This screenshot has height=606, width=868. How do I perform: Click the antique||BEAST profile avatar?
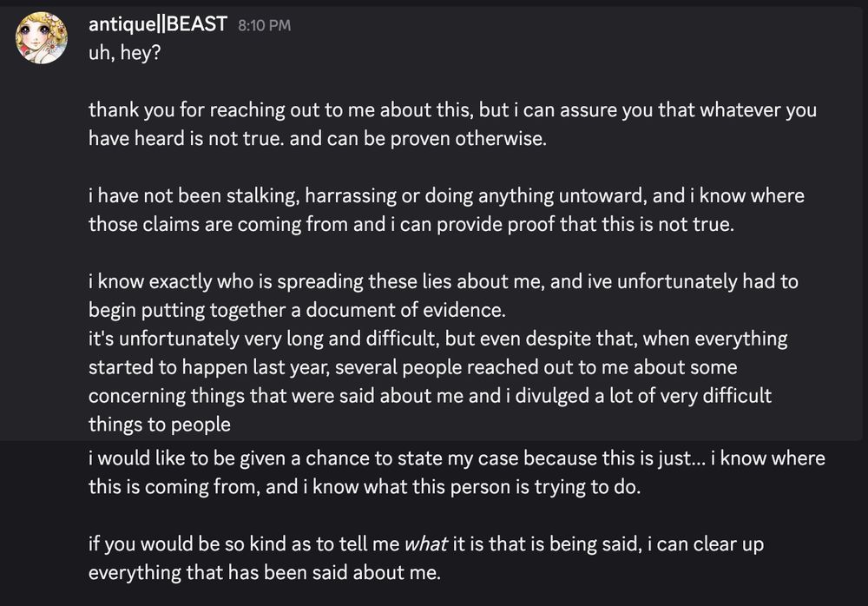41,39
